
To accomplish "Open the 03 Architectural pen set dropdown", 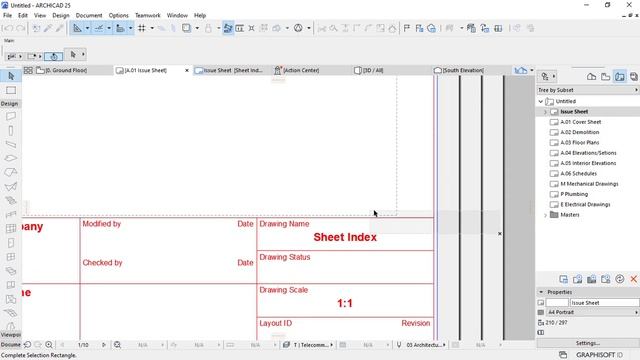I will tap(422, 345).
